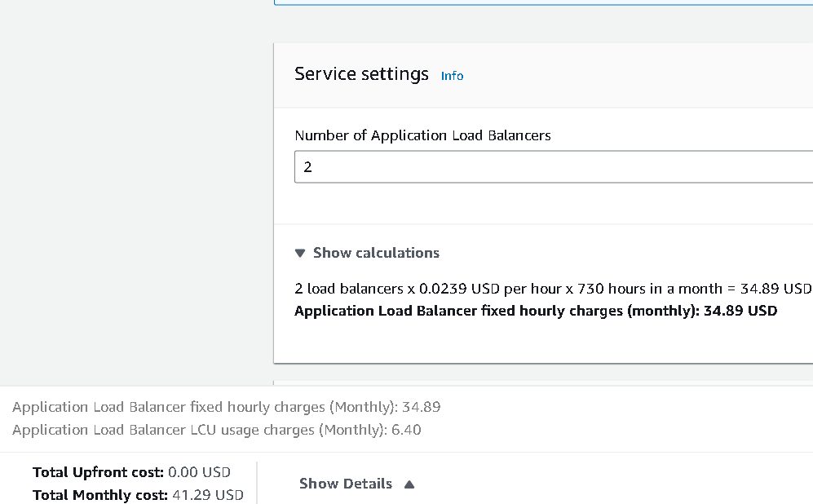Click the Show Details up-arrow icon
813x504 pixels.
[409, 484]
